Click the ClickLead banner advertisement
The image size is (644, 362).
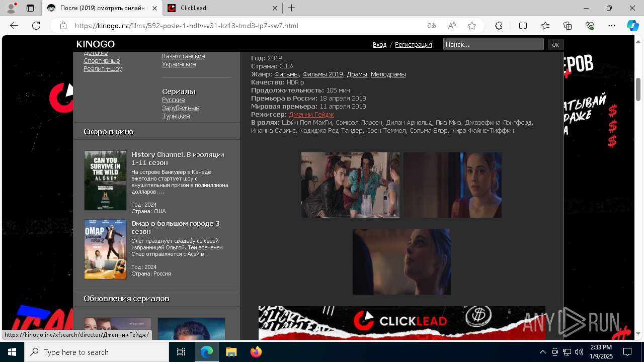(x=401, y=323)
